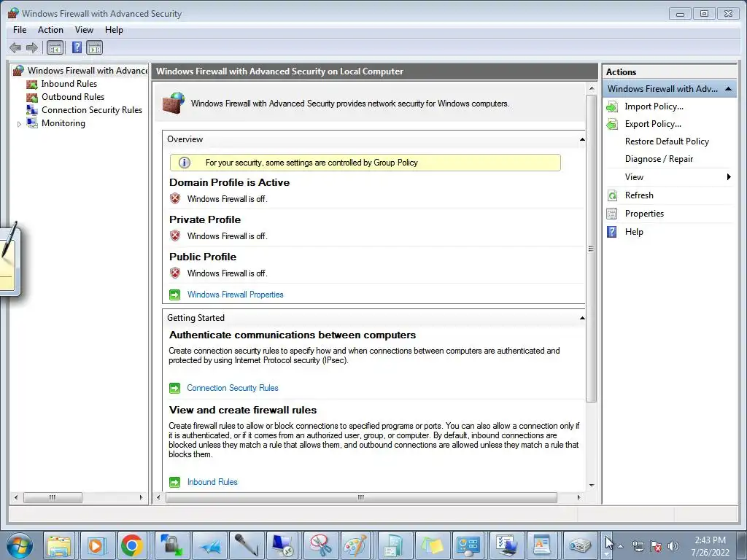Select Outbound Rules in the console tree
Image resolution: width=747 pixels, height=560 pixels.
(x=73, y=97)
